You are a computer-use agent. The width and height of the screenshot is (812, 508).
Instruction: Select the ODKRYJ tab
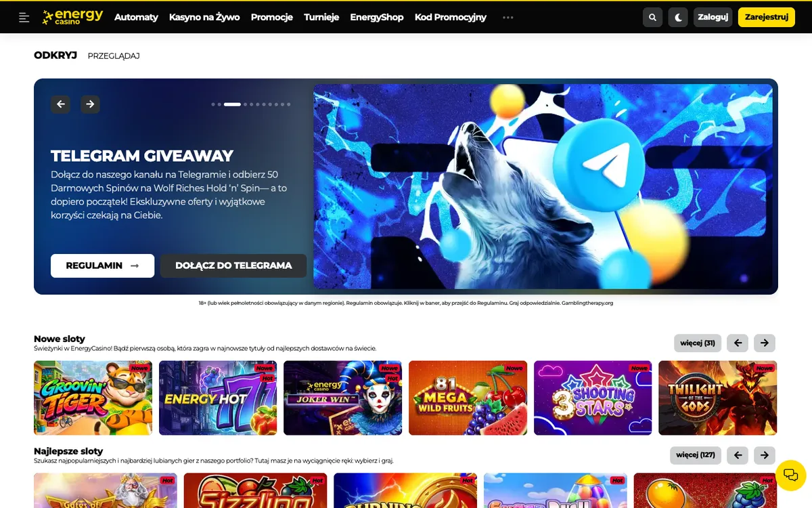pyautogui.click(x=55, y=56)
